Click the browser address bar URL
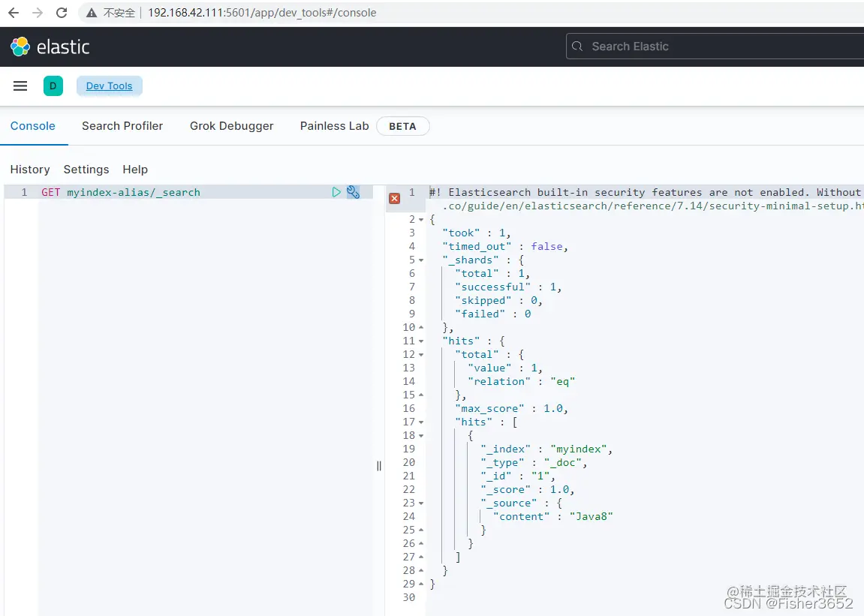 [x=262, y=13]
